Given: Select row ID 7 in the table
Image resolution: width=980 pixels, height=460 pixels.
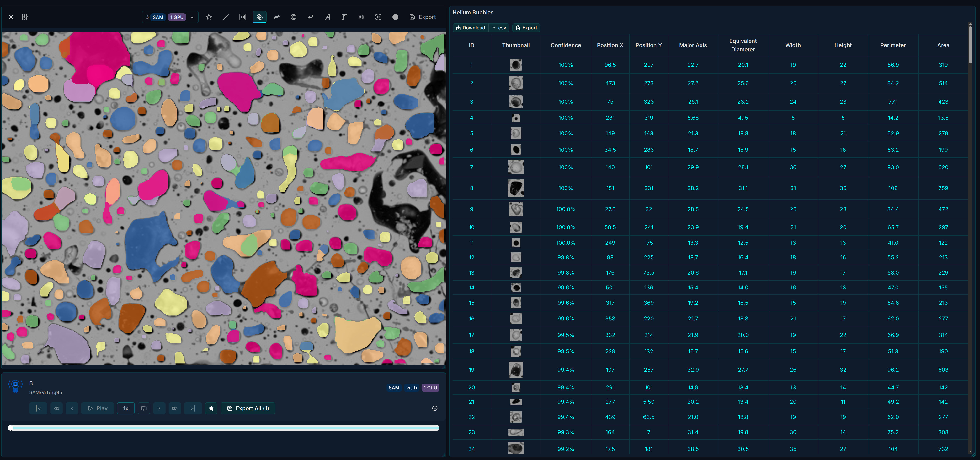Looking at the screenshot, I should click(x=710, y=167).
